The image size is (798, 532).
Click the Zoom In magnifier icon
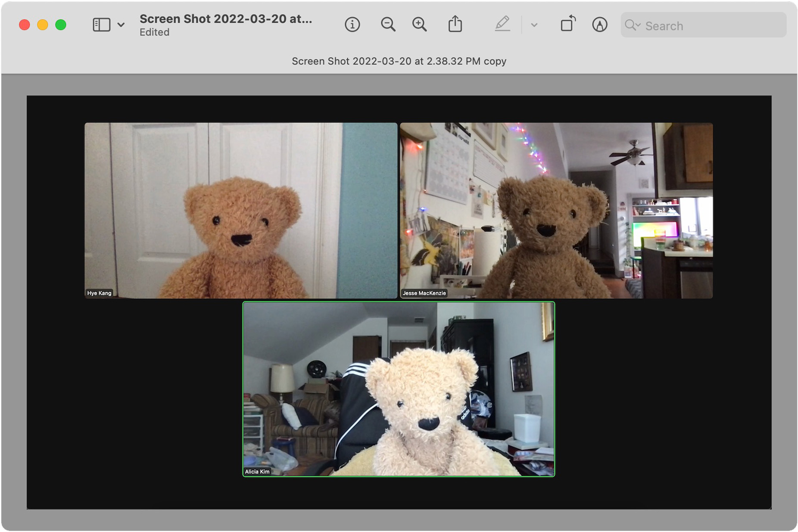[x=419, y=25]
